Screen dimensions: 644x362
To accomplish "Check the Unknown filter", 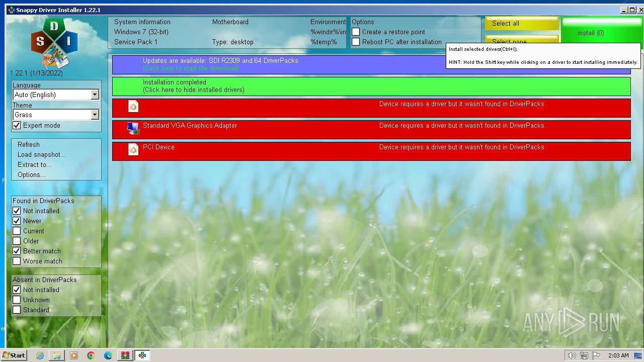I will [x=17, y=300].
